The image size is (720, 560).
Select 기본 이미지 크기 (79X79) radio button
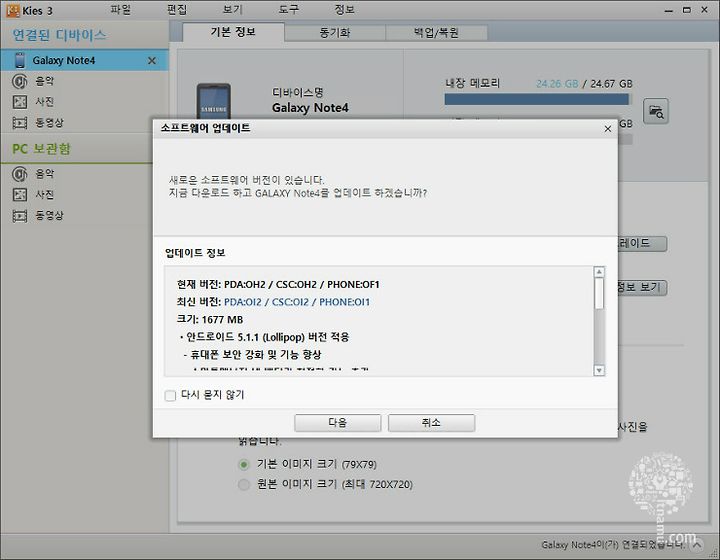coord(244,465)
